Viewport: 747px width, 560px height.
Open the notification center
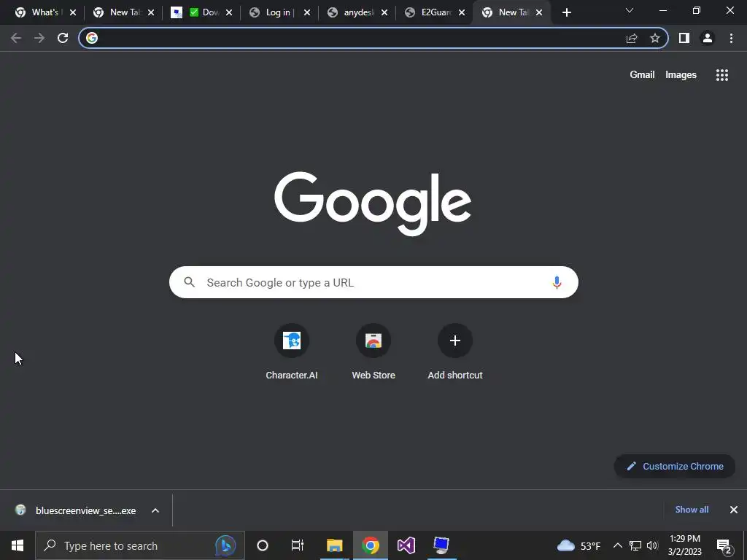coord(724,546)
